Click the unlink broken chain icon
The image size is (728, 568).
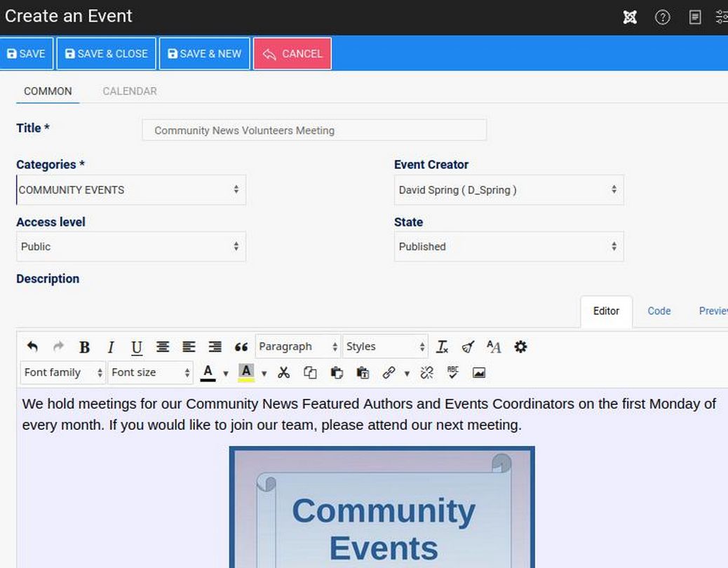tap(426, 372)
